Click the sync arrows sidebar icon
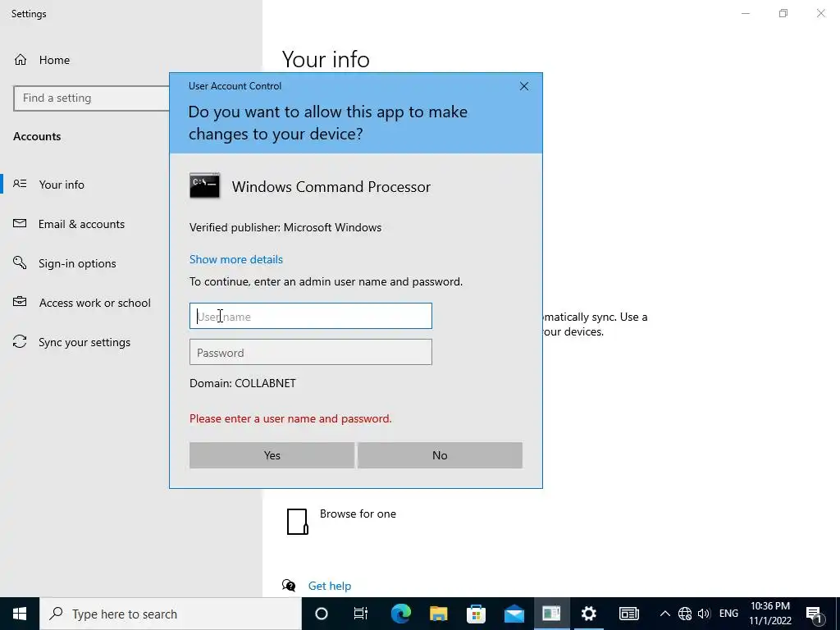Screen dimensions: 840x630 (x=20, y=341)
